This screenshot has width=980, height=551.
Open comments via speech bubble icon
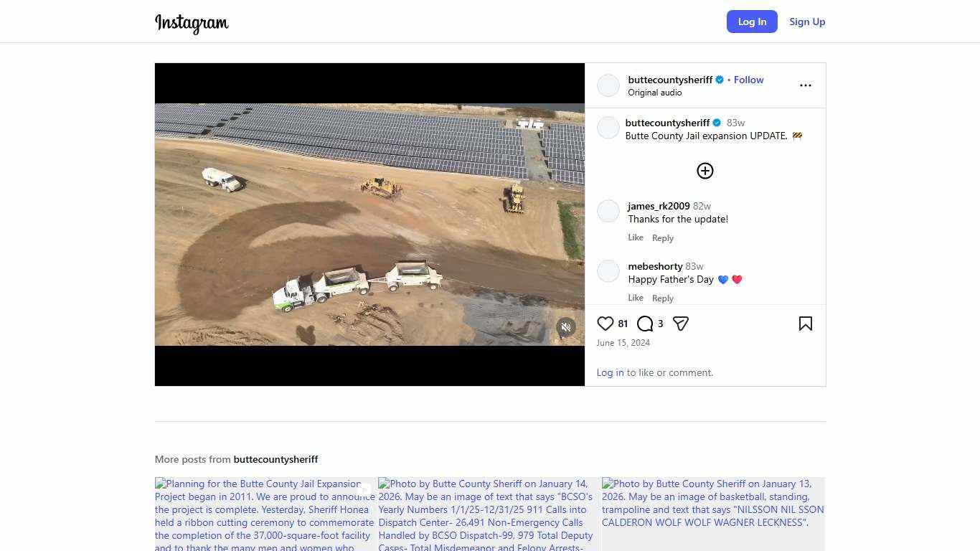coord(645,324)
